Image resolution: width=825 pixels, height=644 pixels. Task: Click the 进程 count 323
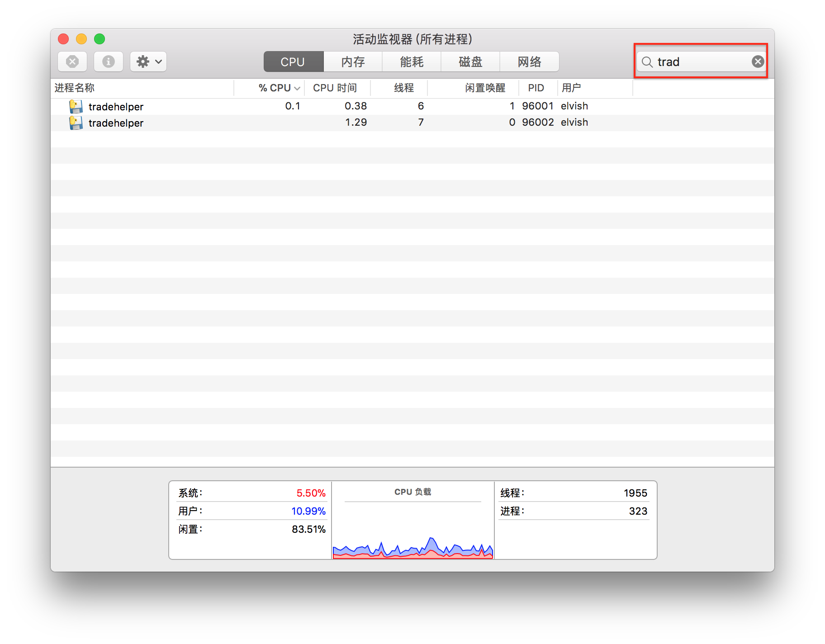[638, 511]
